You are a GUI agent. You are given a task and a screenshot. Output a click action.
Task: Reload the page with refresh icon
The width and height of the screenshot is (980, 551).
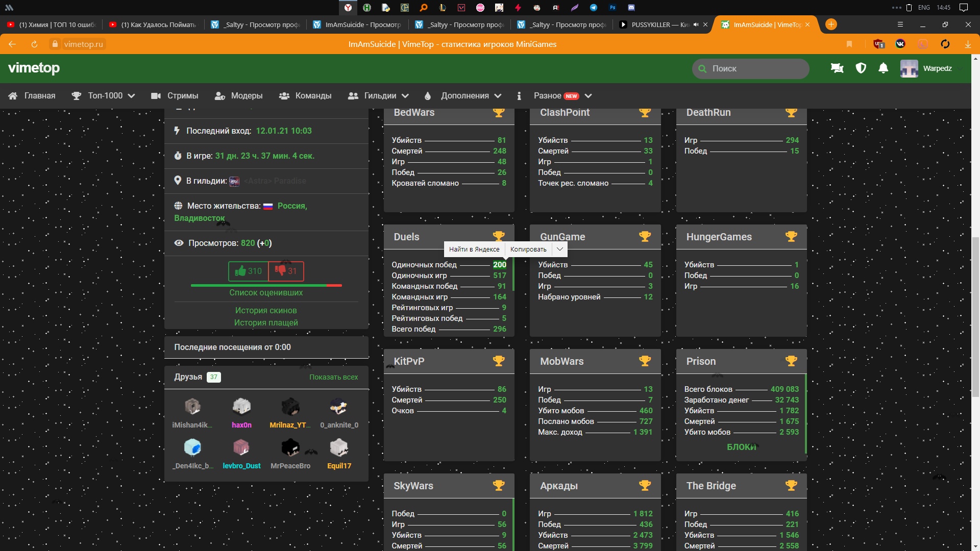click(34, 44)
